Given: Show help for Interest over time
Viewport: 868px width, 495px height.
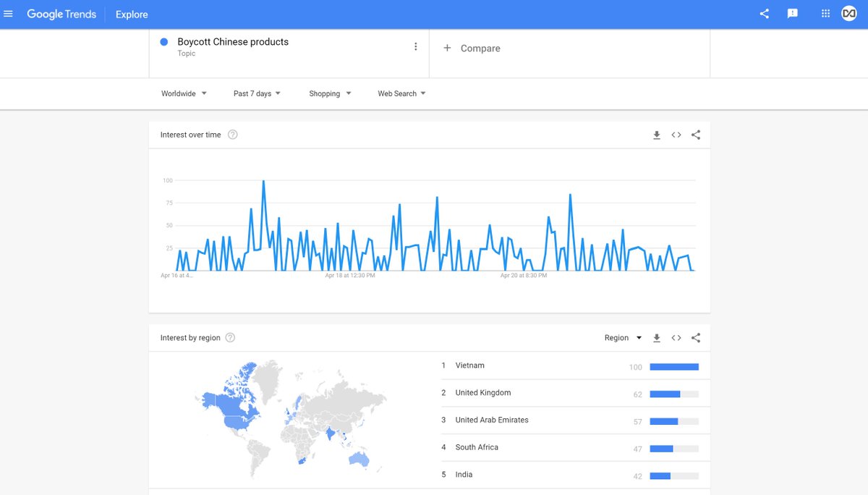Looking at the screenshot, I should tap(232, 135).
